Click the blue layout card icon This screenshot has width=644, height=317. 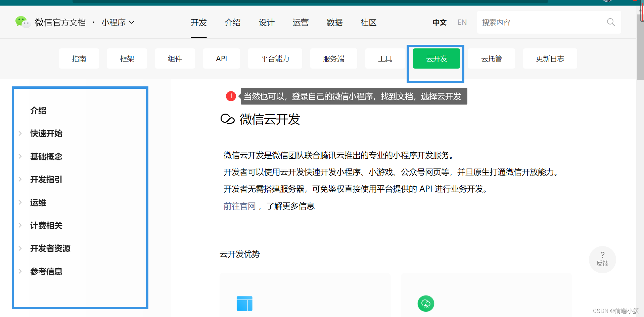point(244,303)
